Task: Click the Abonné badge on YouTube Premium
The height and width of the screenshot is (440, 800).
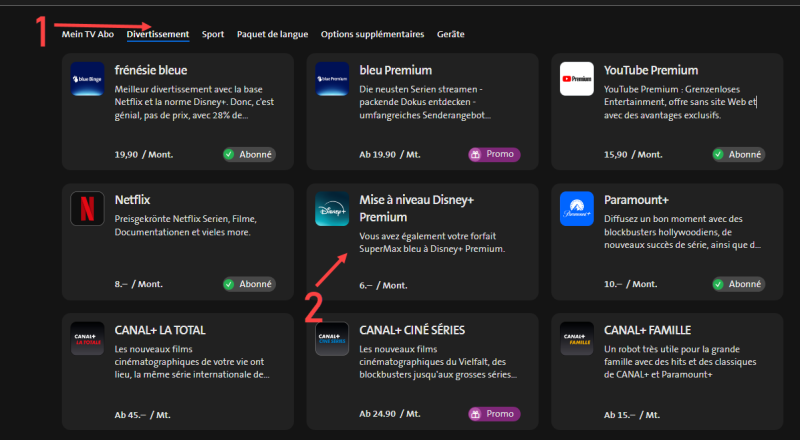Action: tap(738, 155)
